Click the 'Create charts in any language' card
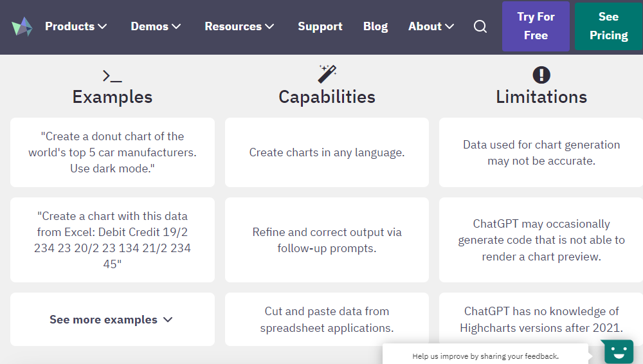Image resolution: width=643 pixels, height=364 pixels. tap(327, 152)
